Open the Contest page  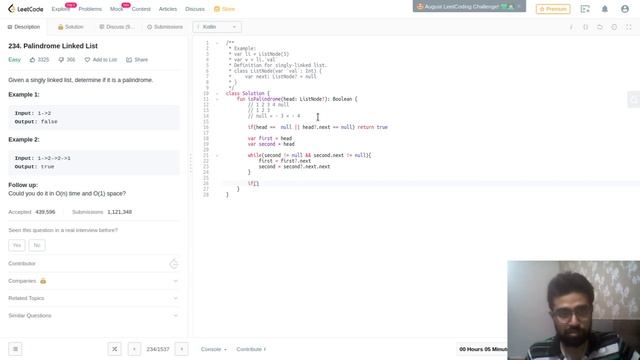pos(141,9)
